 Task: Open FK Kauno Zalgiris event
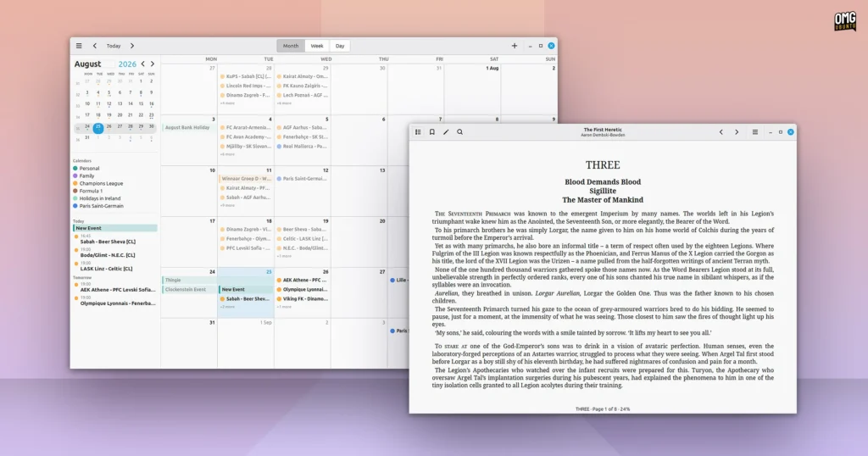[x=303, y=86]
